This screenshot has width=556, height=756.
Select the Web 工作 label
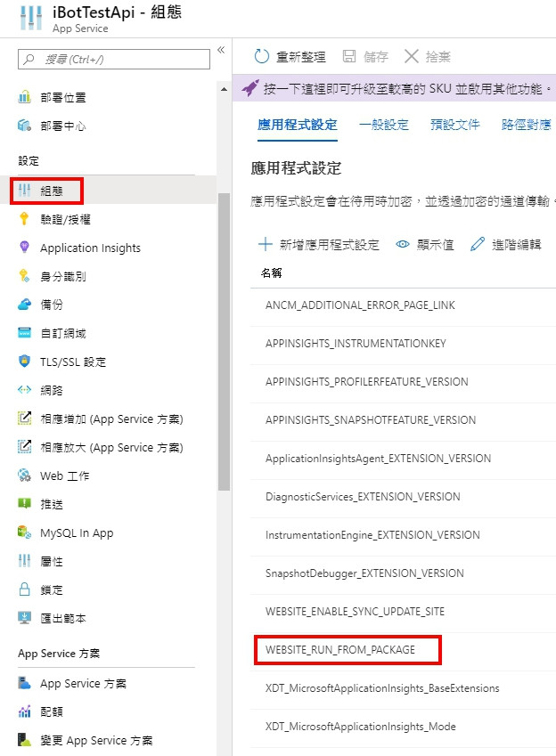click(x=65, y=476)
